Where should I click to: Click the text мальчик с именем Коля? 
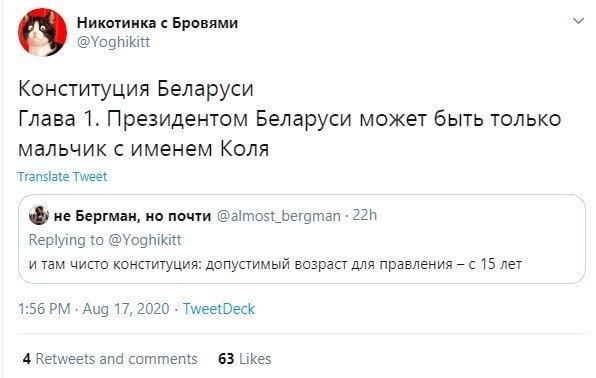click(144, 149)
